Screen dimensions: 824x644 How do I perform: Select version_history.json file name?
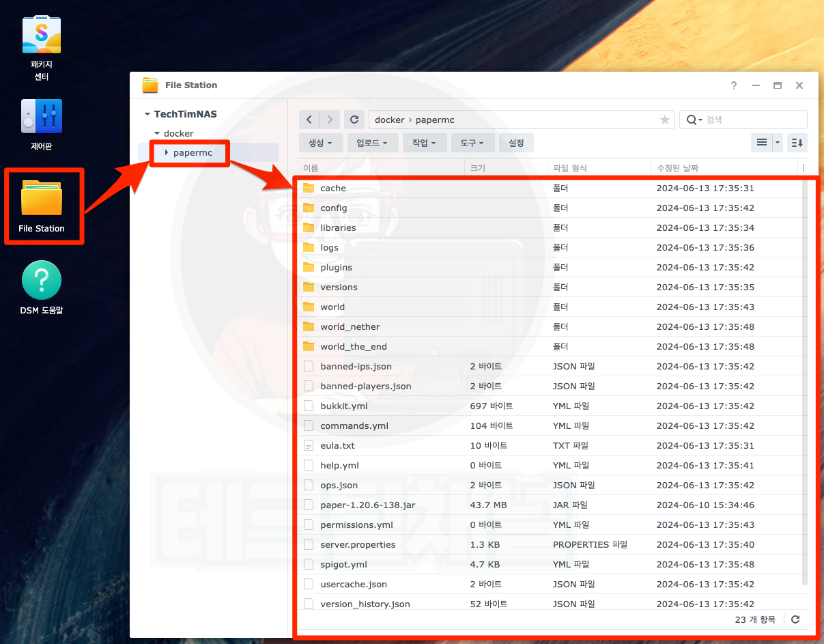(x=365, y=604)
